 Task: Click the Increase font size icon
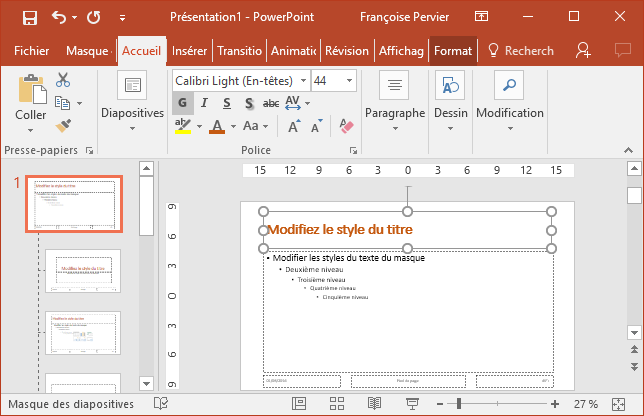(x=295, y=126)
